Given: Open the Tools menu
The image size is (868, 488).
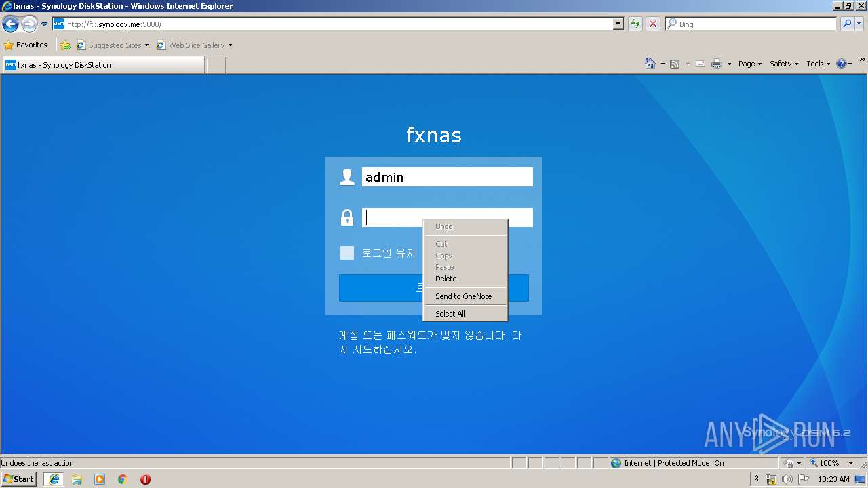Looking at the screenshot, I should coord(818,64).
